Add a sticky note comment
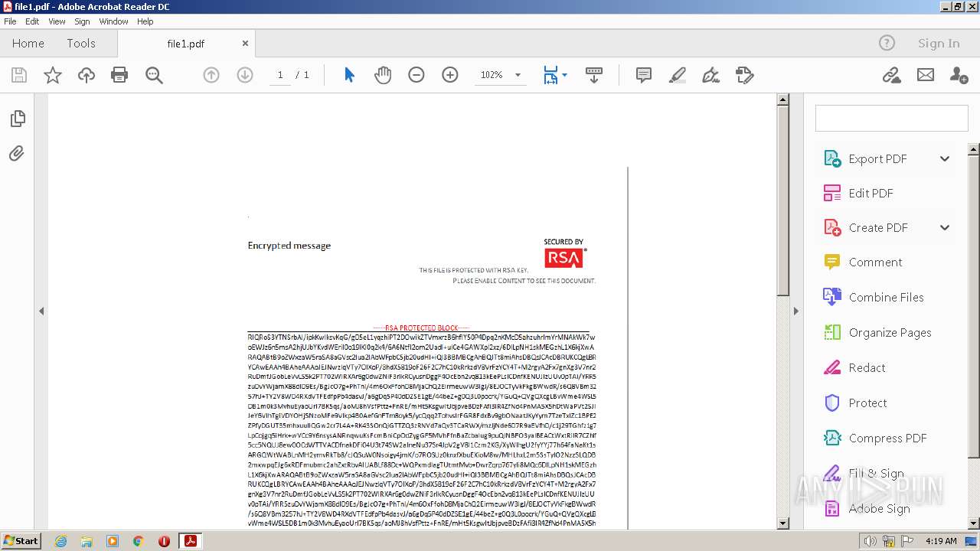The height and width of the screenshot is (551, 980). click(644, 75)
